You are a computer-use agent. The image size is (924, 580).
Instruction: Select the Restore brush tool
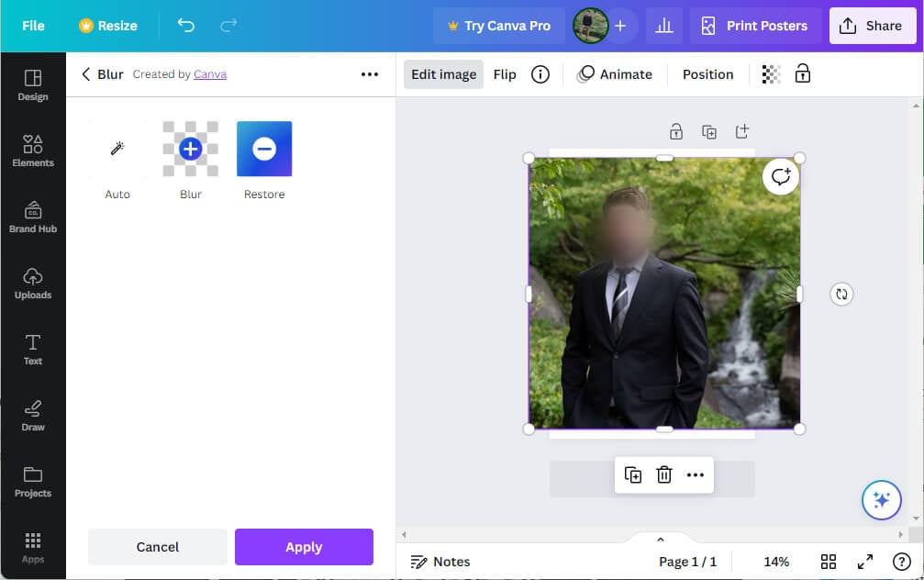coord(264,149)
